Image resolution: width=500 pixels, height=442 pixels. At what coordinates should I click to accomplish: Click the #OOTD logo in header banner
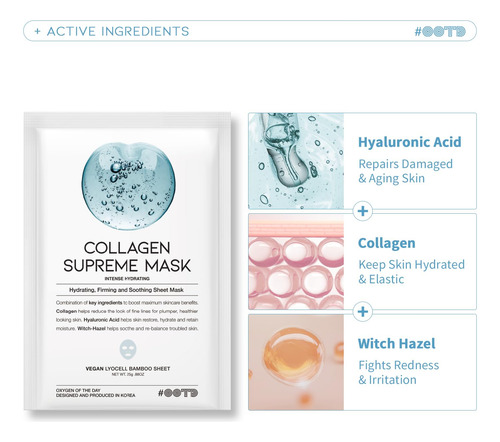440,32
